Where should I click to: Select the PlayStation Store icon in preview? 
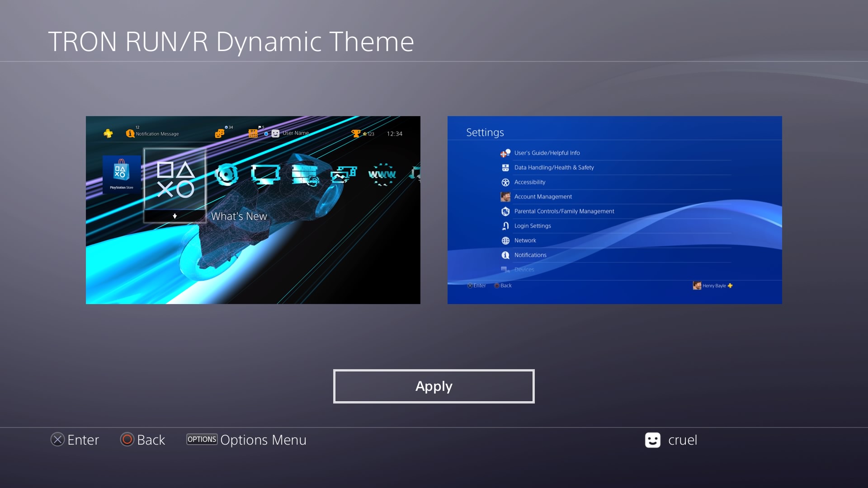[x=121, y=174]
